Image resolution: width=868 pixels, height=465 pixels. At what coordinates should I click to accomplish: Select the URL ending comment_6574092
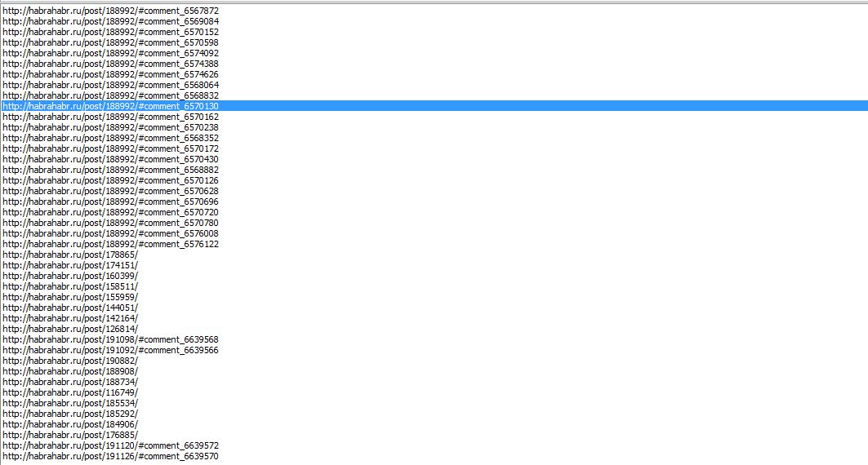(x=111, y=53)
